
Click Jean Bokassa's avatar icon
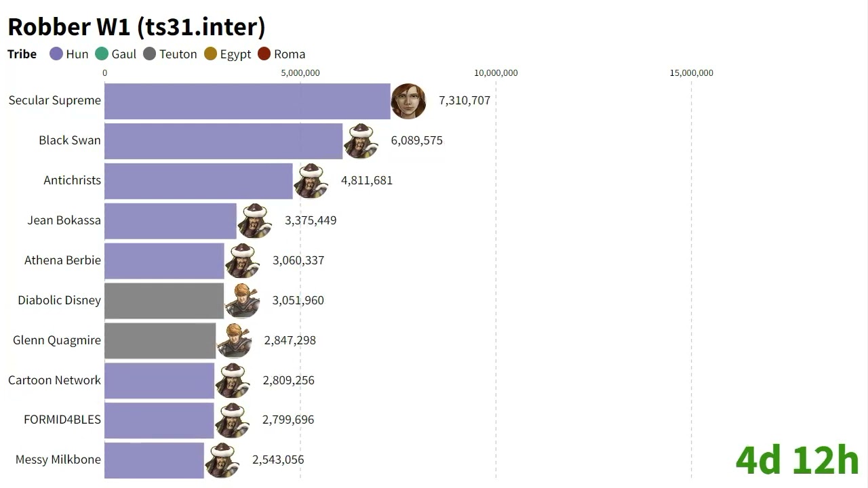tap(255, 220)
